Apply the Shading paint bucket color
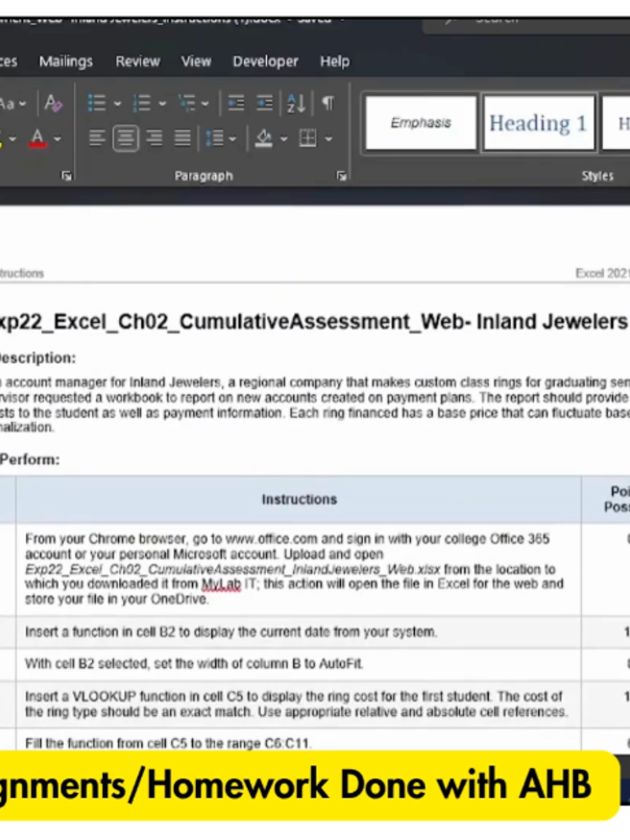Screen dimensions: 630x840 click(x=264, y=138)
